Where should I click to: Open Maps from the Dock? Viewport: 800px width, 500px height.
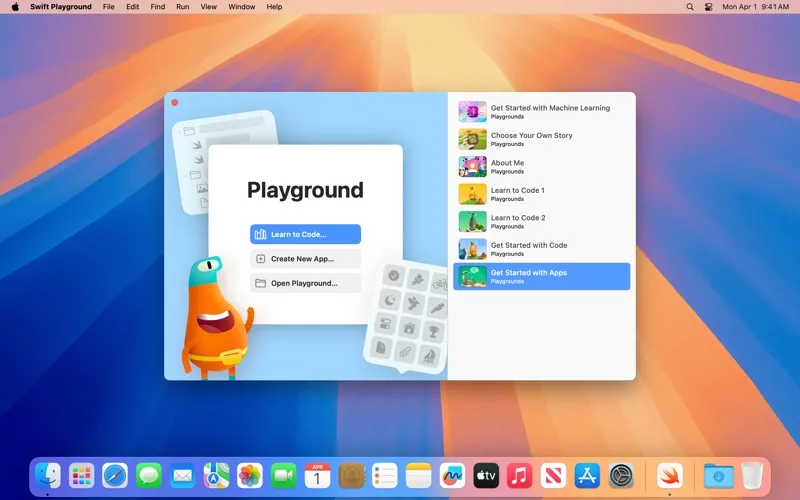tap(216, 476)
